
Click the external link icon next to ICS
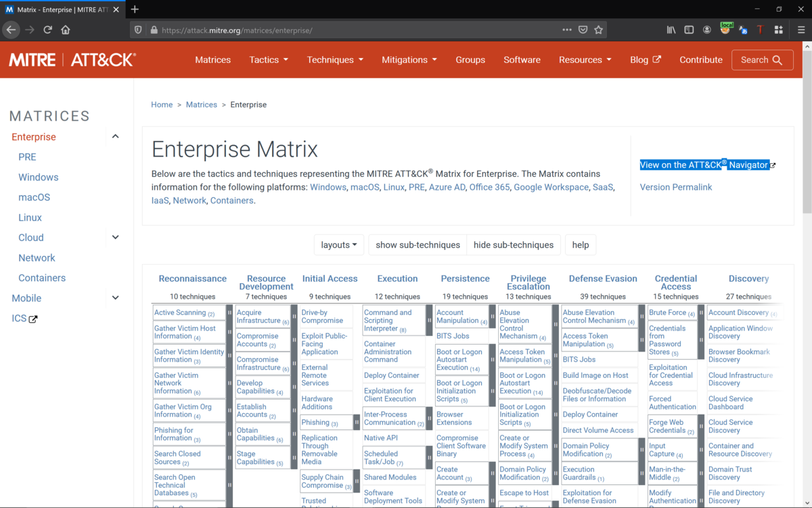point(32,319)
